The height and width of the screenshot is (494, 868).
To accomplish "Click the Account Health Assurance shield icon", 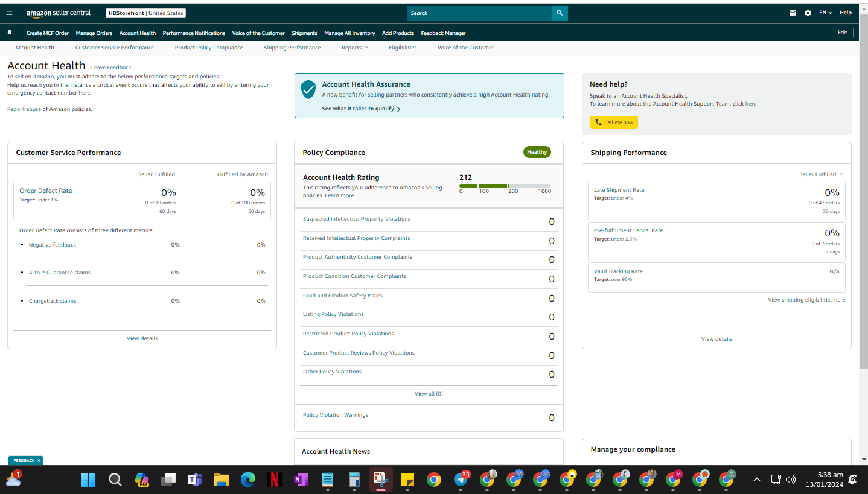I will (308, 89).
